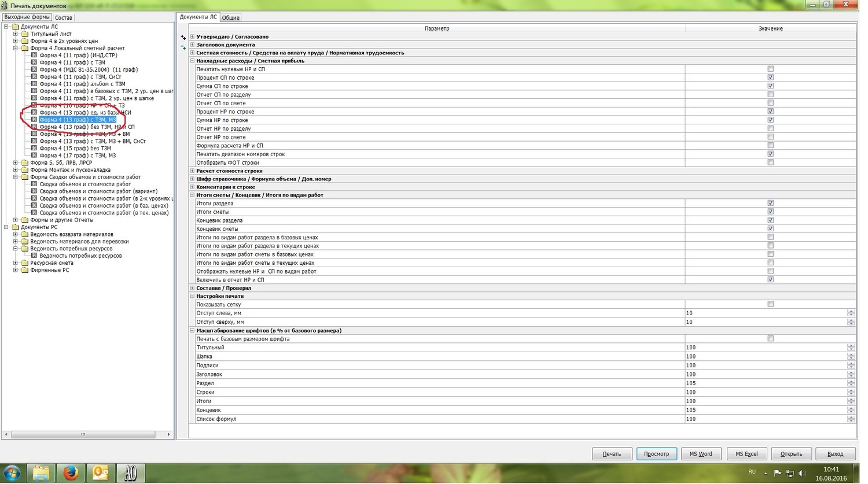Click the AO estimating app taskbar icon

coord(131,473)
